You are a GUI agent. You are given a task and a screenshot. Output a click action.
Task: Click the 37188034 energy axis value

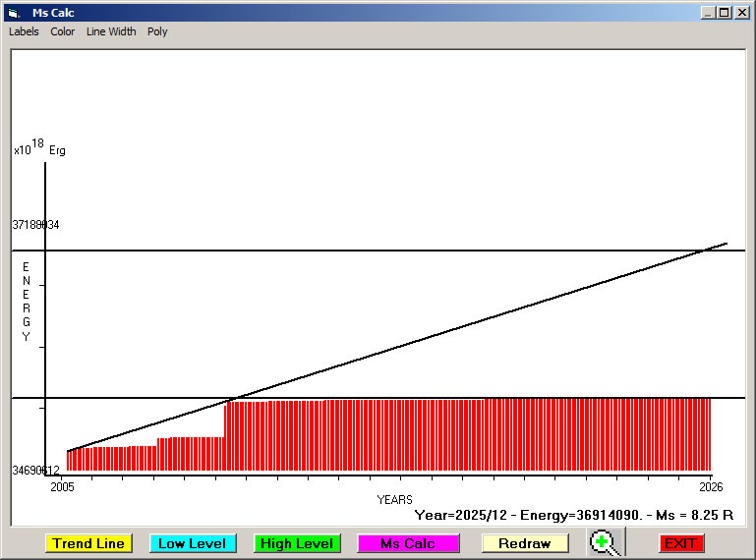35,225
